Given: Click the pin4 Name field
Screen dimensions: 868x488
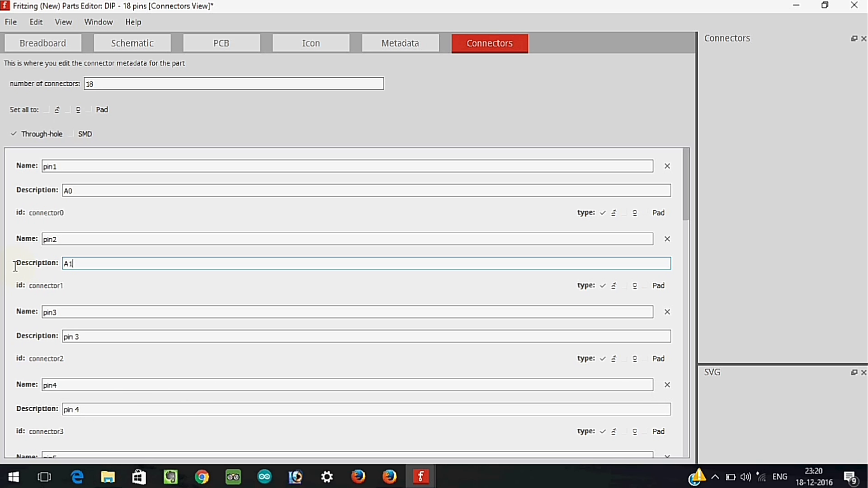Looking at the screenshot, I should coord(347,385).
